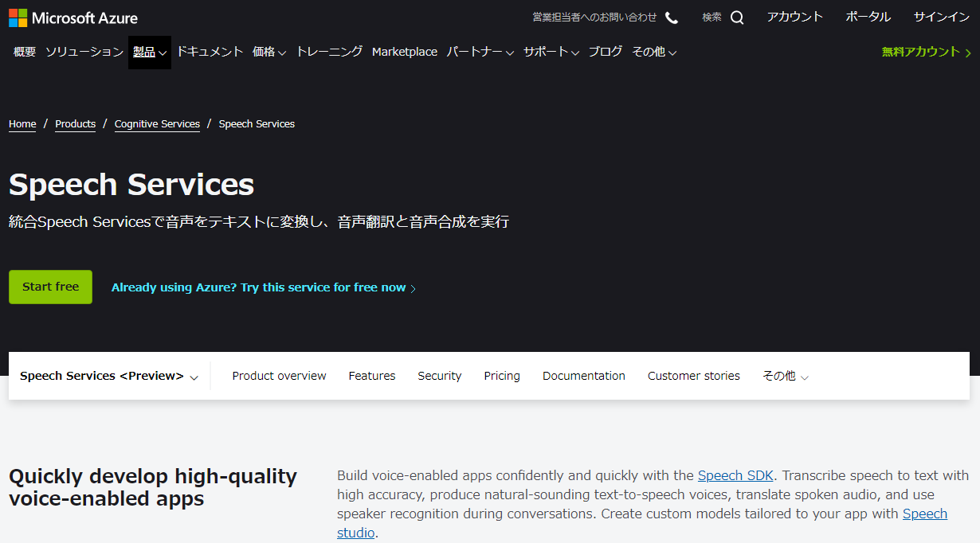Screen dimensions: 980x543
Task: Open the アカウント link
Action: click(794, 17)
